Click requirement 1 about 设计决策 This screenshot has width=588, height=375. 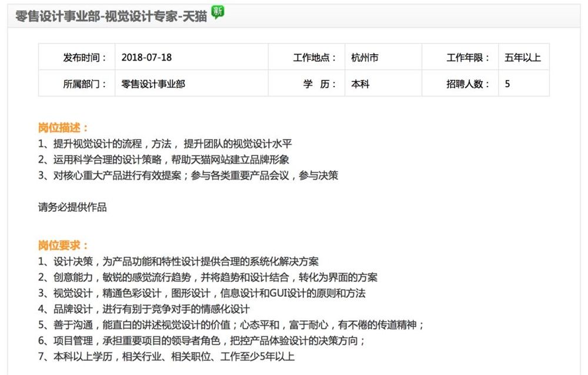point(179,261)
